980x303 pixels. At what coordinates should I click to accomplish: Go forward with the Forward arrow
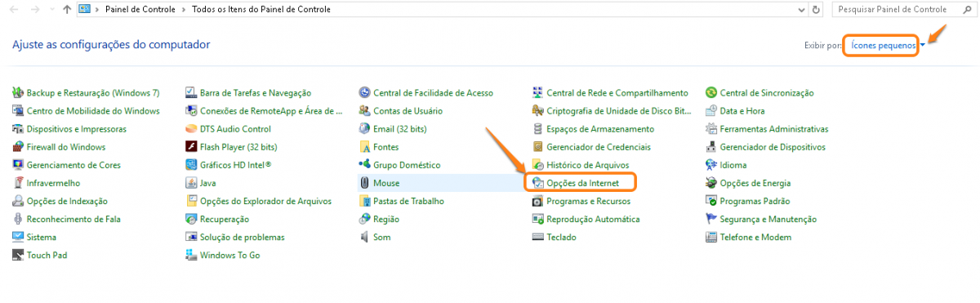[x=36, y=10]
